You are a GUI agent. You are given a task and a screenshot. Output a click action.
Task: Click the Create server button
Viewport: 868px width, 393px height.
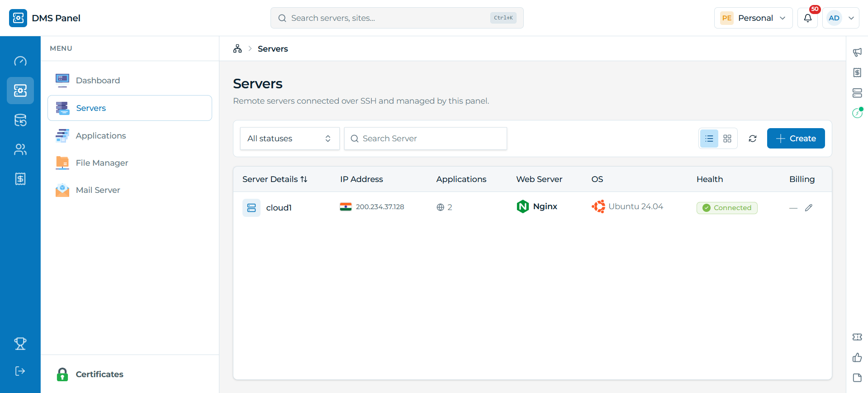tap(796, 139)
